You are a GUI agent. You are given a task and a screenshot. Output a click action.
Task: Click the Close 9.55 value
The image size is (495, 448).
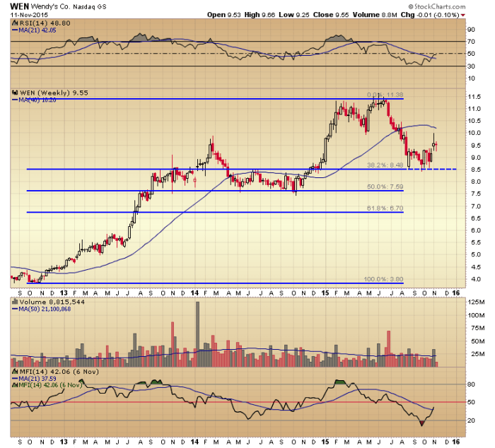(x=331, y=15)
